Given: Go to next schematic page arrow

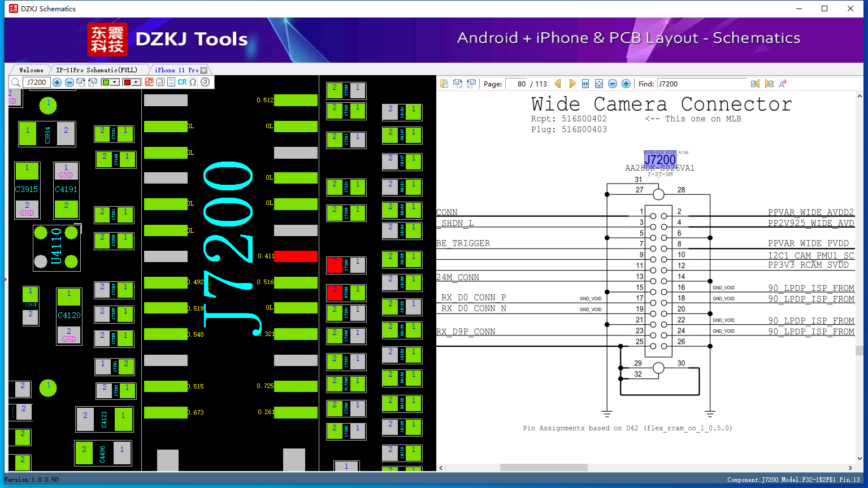Looking at the screenshot, I should point(572,84).
